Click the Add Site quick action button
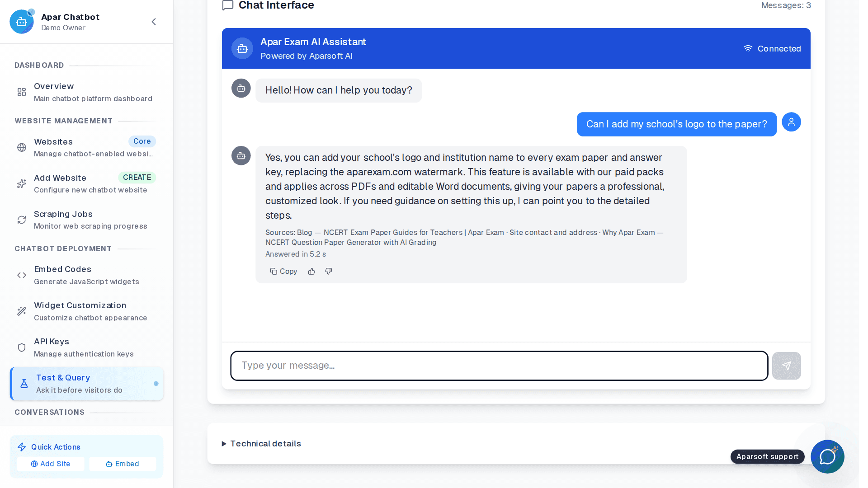 point(51,464)
